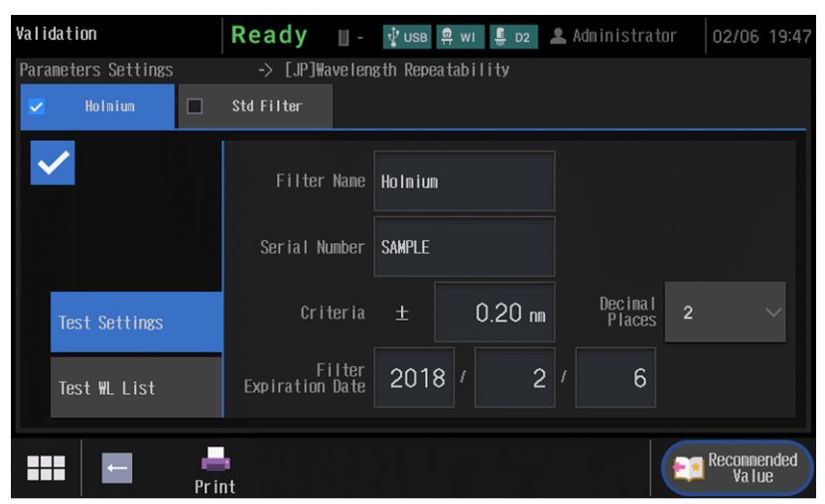Change the Criteria 0.20 nm value

pyautogui.click(x=494, y=313)
